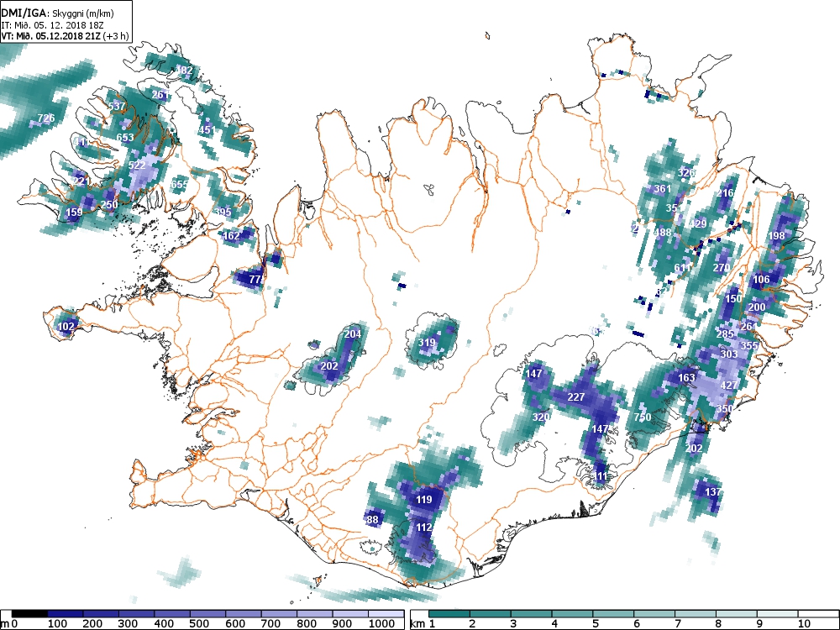Click the visibility value 111 on the map
Viewport: 840px width, 630px height.
pyautogui.click(x=601, y=476)
